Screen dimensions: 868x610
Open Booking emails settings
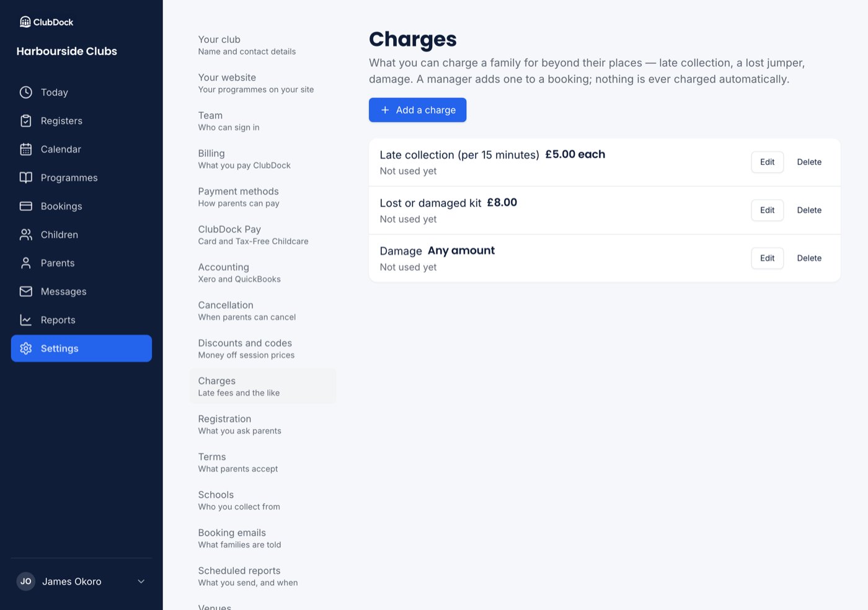click(x=263, y=538)
